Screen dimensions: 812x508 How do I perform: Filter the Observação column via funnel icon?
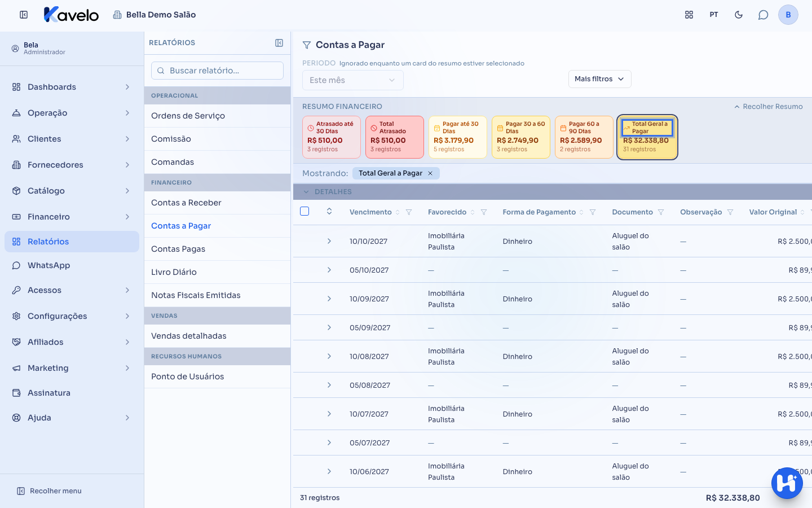[730, 212]
